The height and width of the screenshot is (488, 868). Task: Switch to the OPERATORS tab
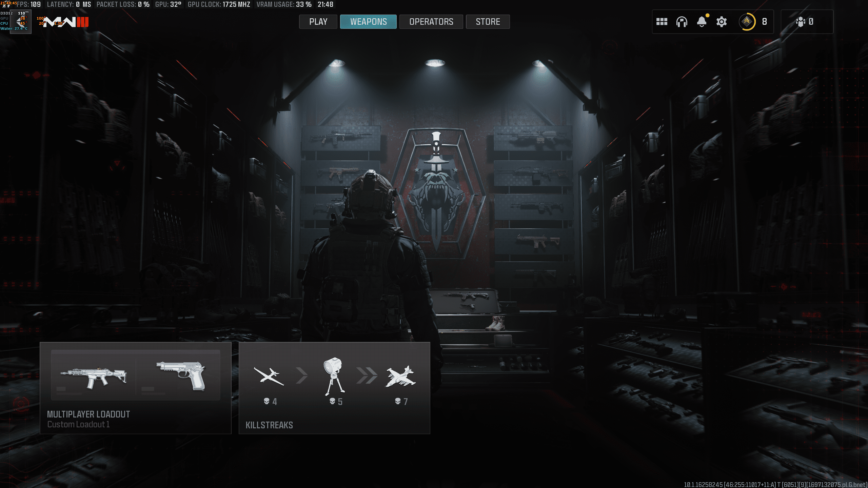(431, 22)
